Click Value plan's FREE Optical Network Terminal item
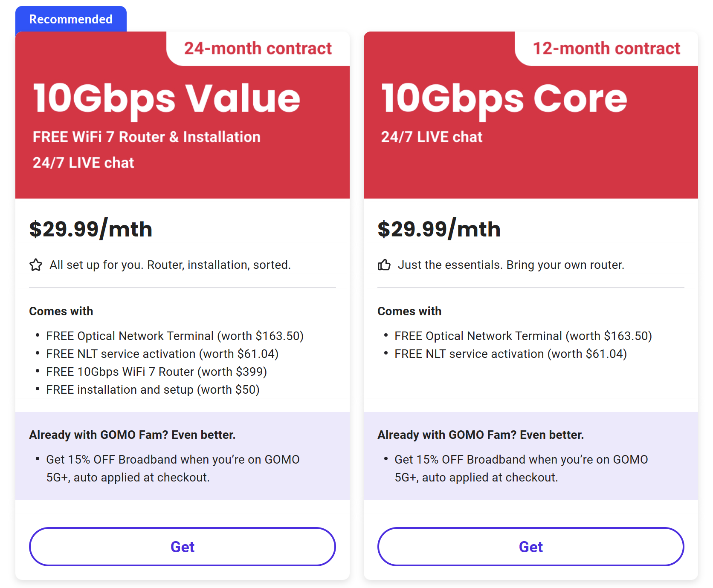Image resolution: width=713 pixels, height=588 pixels. (175, 336)
